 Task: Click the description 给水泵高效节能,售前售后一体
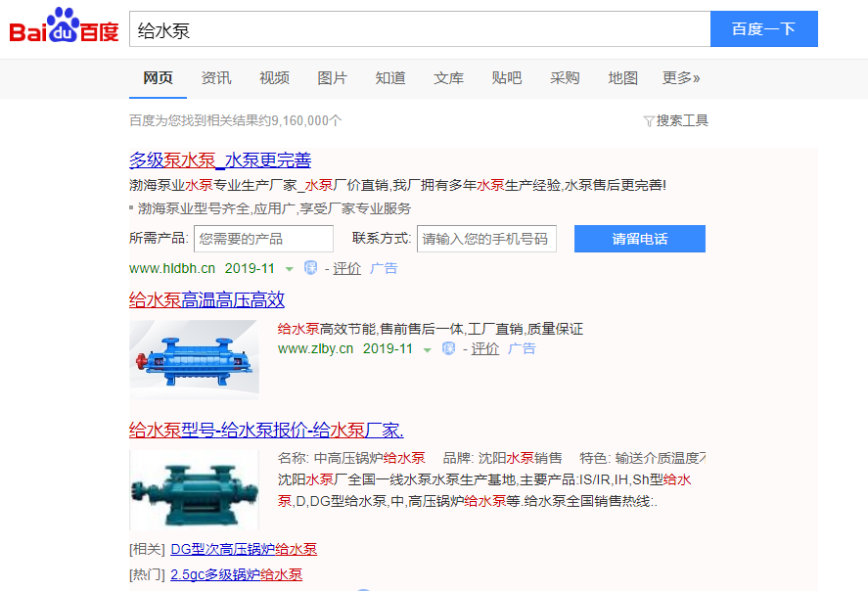click(x=370, y=329)
